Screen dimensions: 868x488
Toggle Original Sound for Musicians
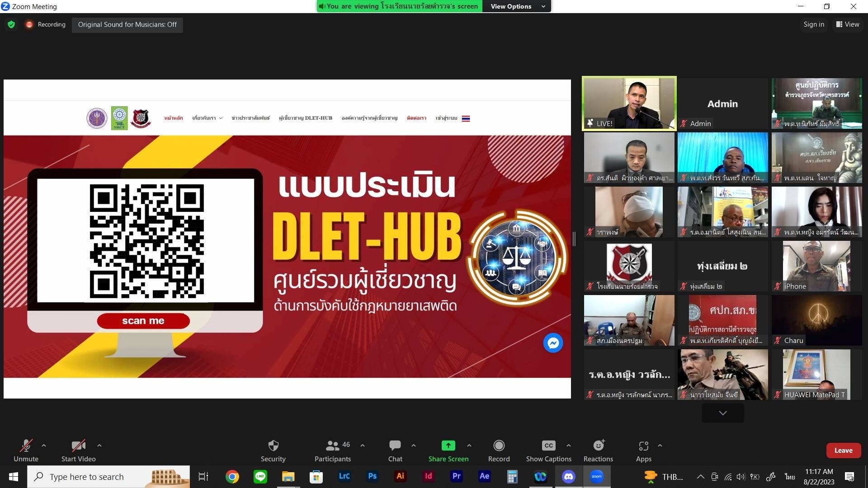click(127, 24)
